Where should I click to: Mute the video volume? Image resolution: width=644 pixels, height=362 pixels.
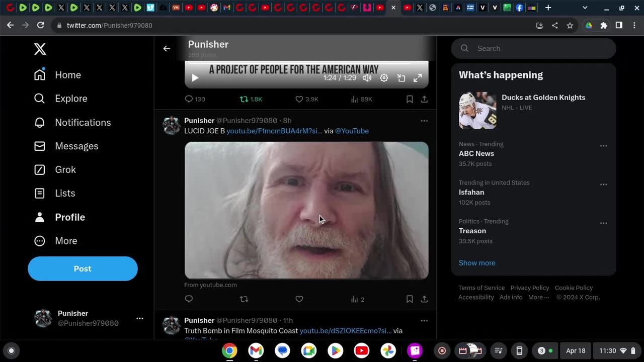(367, 78)
